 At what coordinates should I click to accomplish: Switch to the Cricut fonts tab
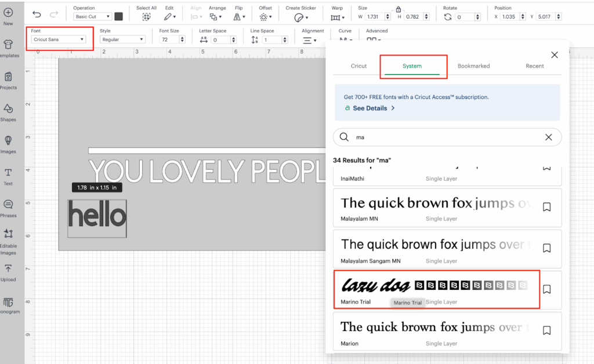coord(358,66)
